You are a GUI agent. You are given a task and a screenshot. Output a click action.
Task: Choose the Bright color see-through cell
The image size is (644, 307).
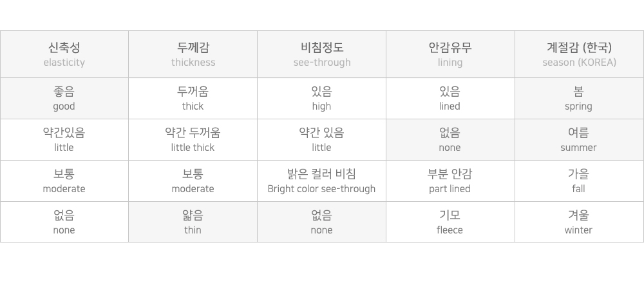pos(321,181)
